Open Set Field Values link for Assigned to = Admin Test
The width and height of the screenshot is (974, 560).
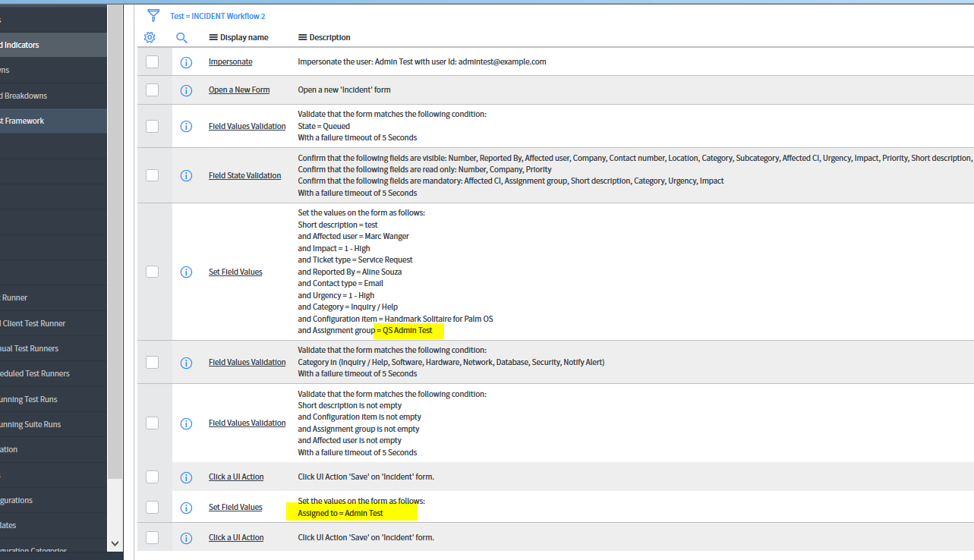[235, 508]
